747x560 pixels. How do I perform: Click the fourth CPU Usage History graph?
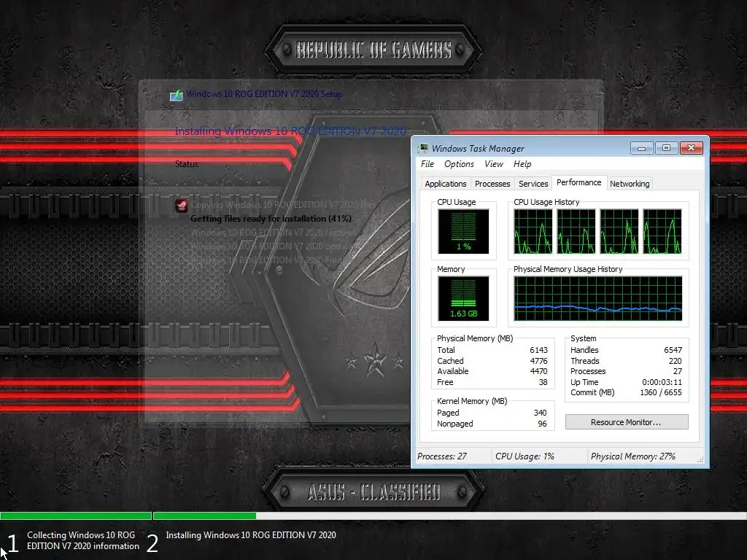(662, 231)
